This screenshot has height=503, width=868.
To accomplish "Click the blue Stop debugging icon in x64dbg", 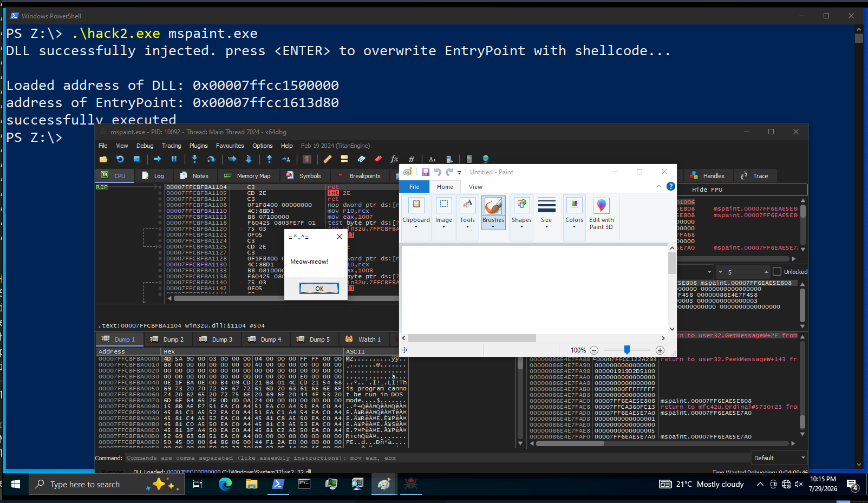I will [136, 159].
